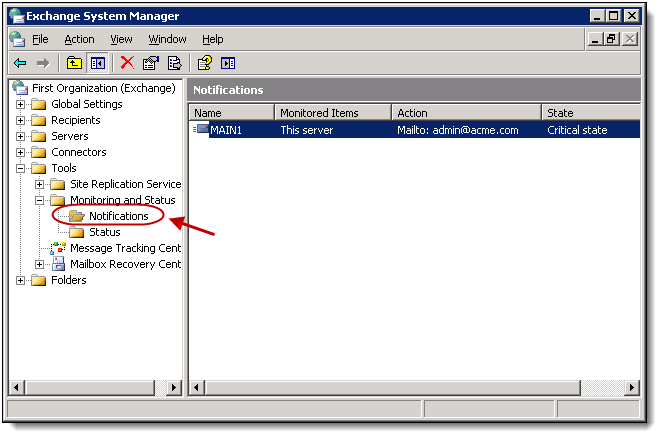
Task: Click the Help question mark toolbar icon
Action: [x=205, y=63]
